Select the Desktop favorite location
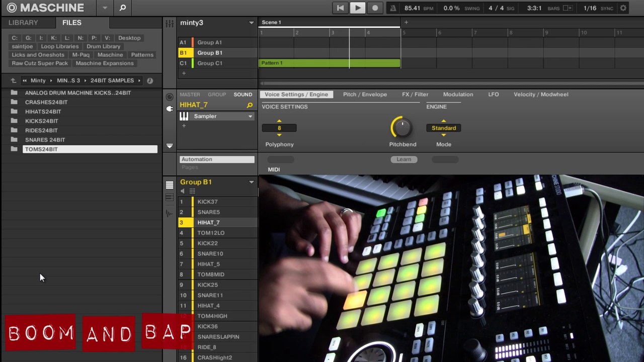Viewport: 644px width, 362px height. (x=129, y=38)
